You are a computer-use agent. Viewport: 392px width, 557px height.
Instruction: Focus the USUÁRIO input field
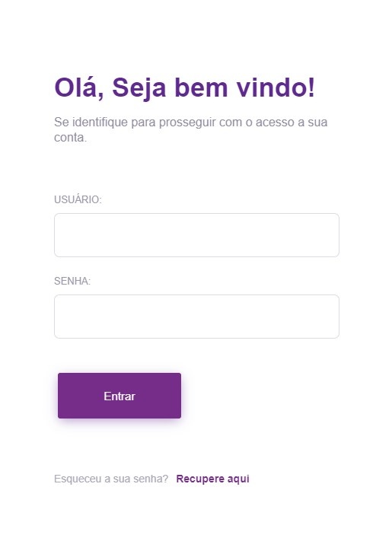(196, 235)
